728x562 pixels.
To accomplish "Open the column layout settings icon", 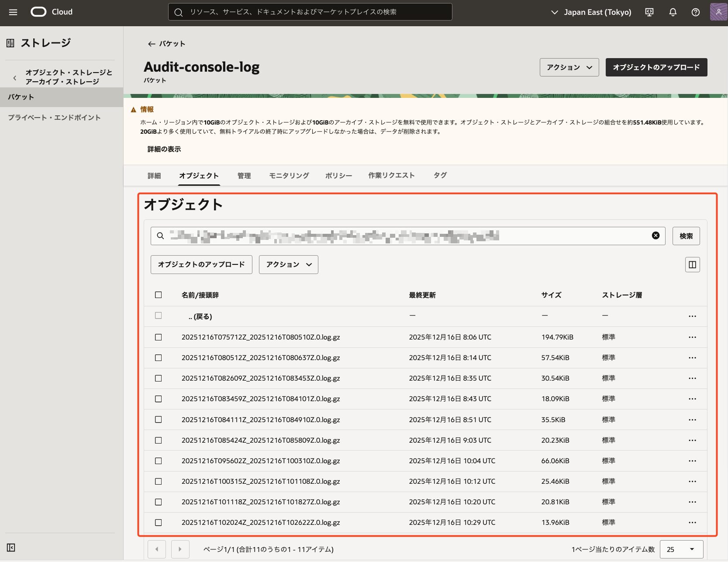I will pos(692,264).
